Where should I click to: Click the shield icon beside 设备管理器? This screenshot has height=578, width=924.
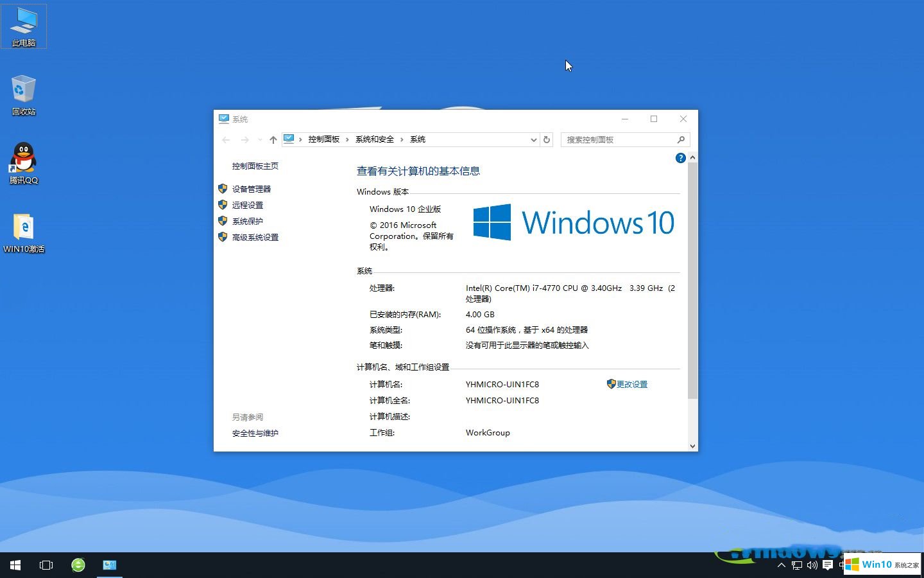coord(223,189)
